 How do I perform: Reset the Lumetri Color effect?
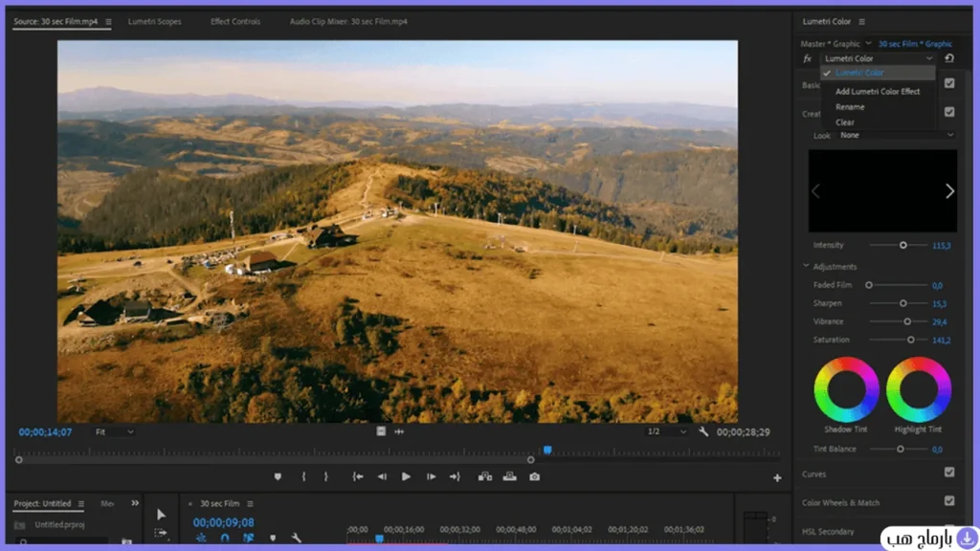[x=949, y=58]
